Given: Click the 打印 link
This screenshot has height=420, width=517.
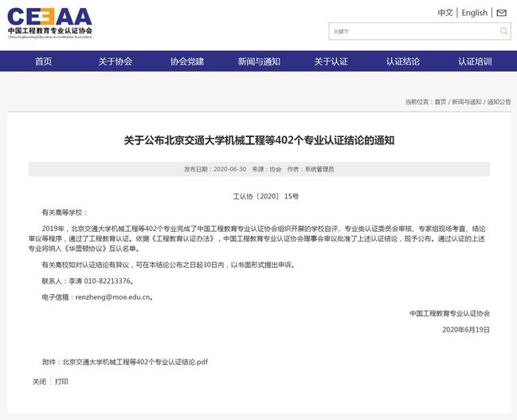Looking at the screenshot, I should coord(61,382).
